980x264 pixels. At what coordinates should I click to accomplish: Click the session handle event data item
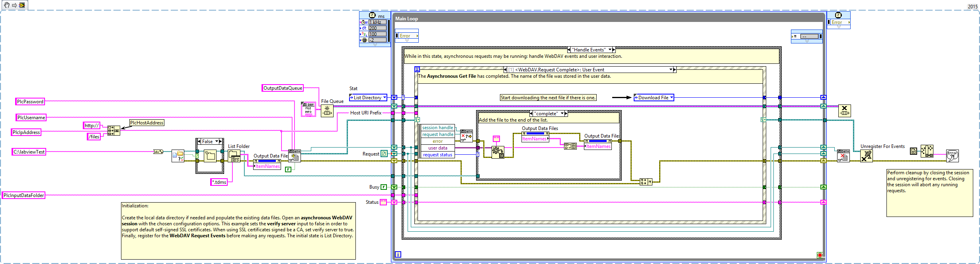click(x=437, y=128)
